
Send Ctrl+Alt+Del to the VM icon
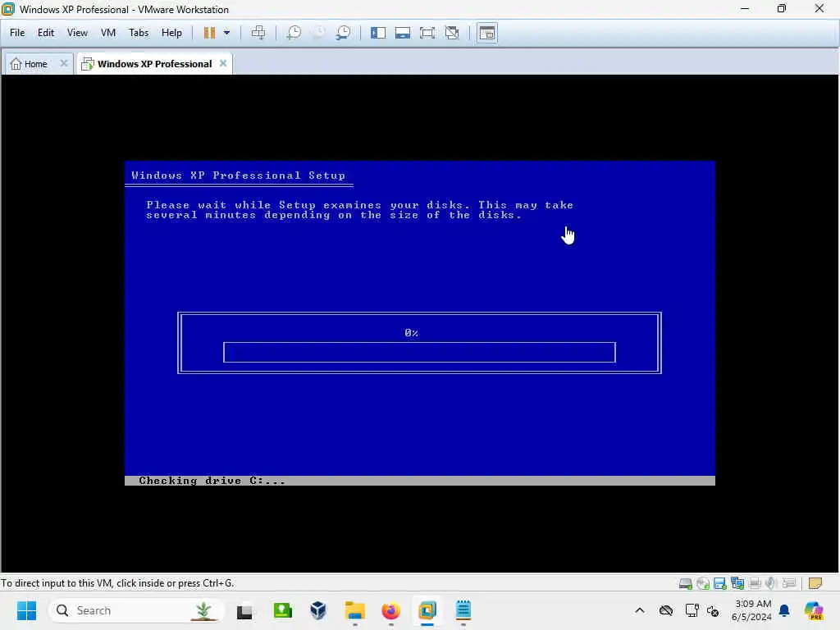[258, 33]
